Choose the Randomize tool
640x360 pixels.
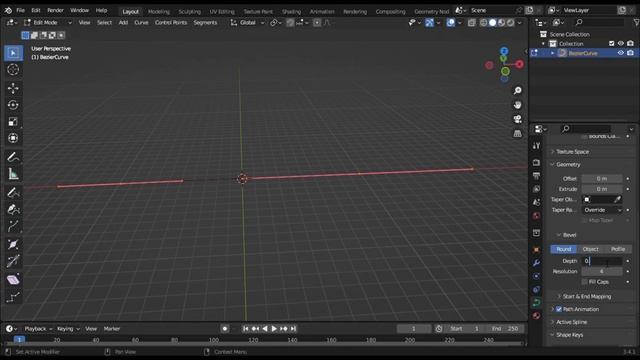pos(13,297)
